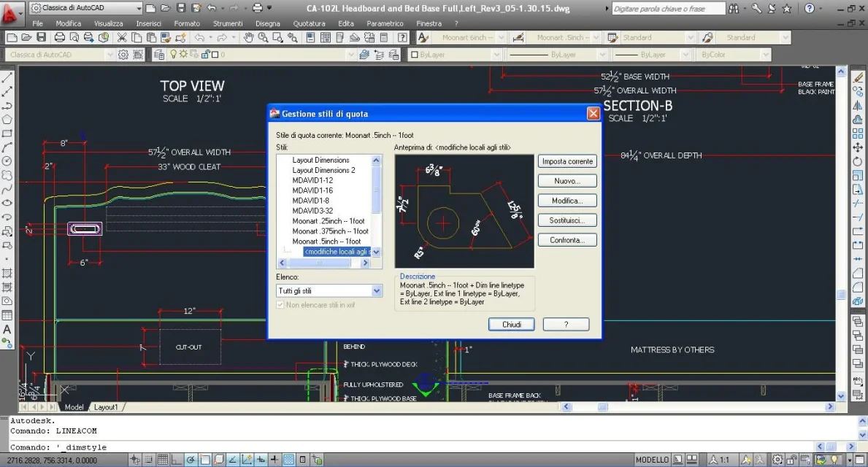Click the 'Imposta corrente' button
The width and height of the screenshot is (868, 467).
(567, 161)
